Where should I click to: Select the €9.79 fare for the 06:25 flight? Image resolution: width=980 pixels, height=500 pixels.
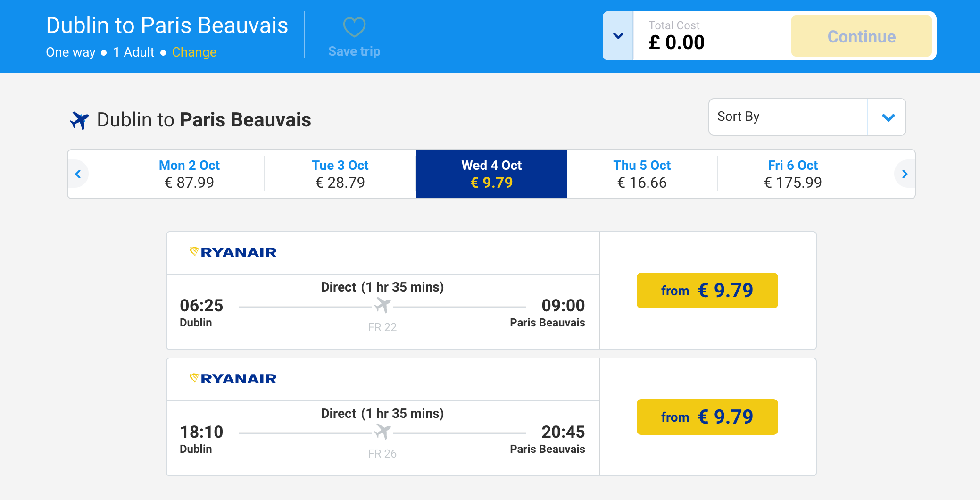707,291
